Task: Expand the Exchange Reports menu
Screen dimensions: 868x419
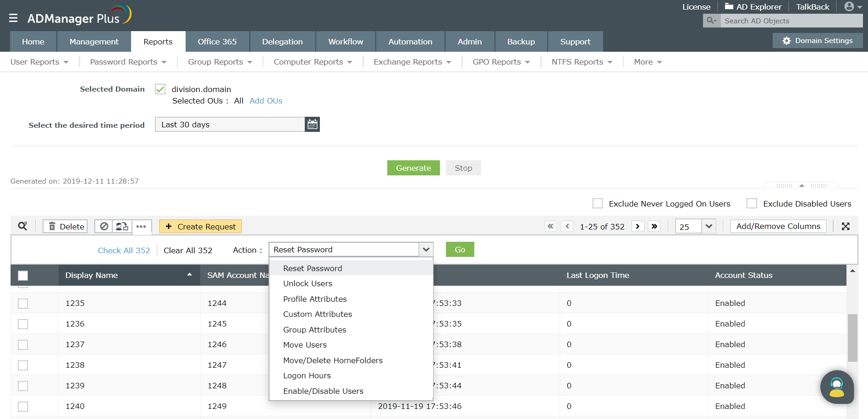Action: 411,61
